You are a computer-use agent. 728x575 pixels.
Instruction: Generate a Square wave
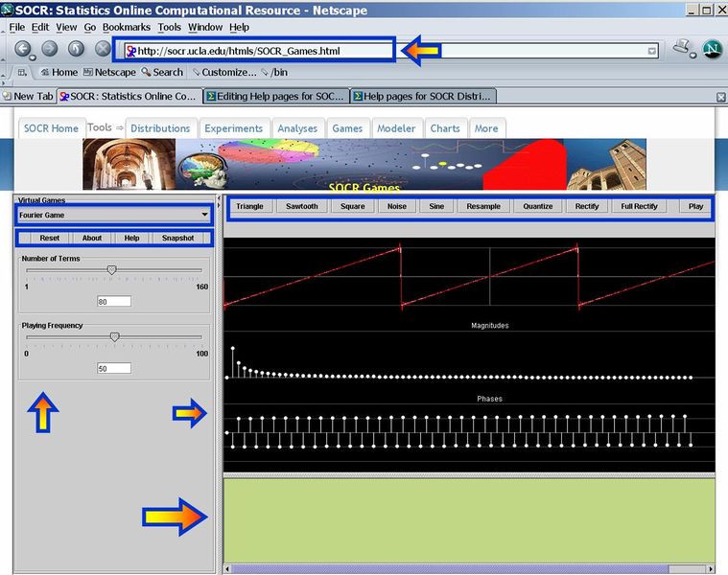pyautogui.click(x=353, y=206)
